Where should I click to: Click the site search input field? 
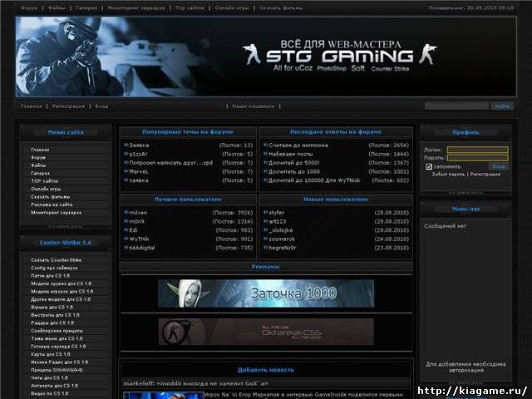click(456, 106)
